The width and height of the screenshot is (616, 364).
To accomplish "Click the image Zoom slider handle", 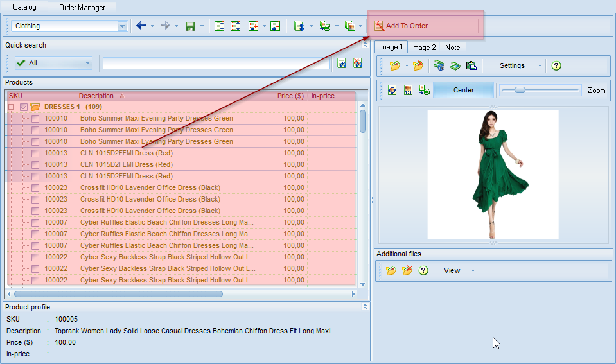I will (520, 90).
